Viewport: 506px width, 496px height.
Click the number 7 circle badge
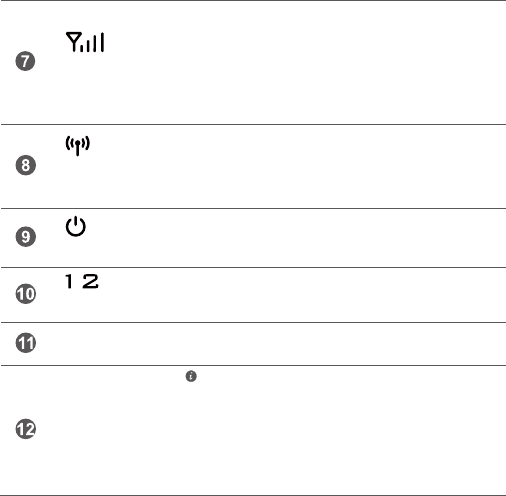click(x=25, y=61)
